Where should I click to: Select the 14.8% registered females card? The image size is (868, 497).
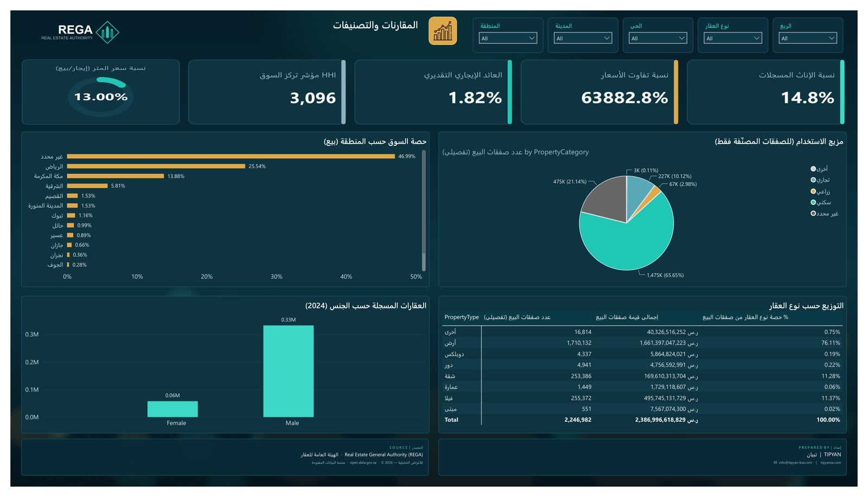[765, 92]
